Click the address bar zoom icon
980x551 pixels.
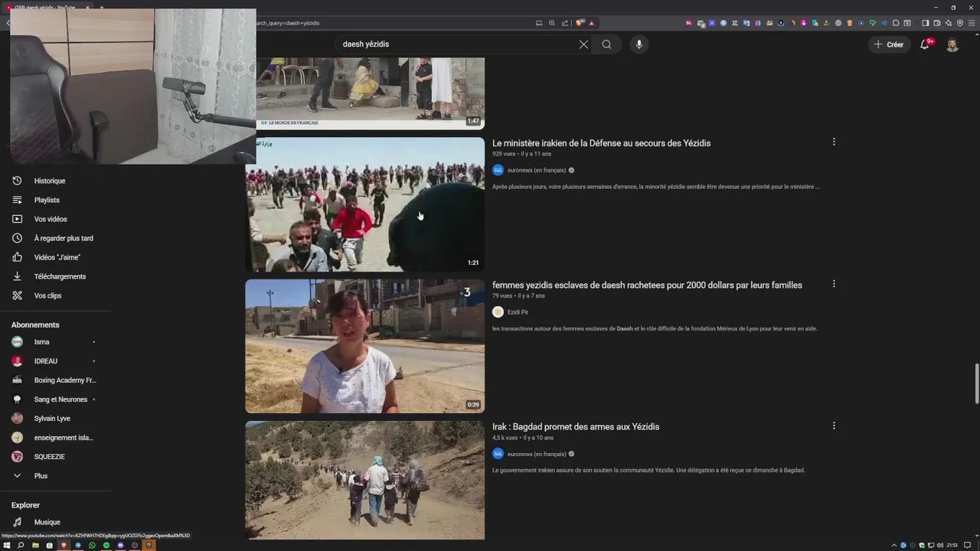pos(552,23)
